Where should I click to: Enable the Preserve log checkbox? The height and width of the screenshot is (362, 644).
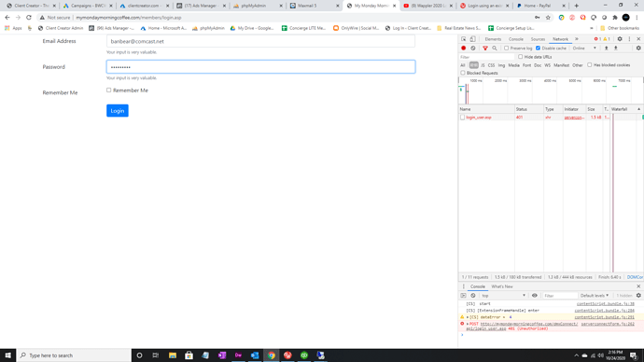[507, 48]
